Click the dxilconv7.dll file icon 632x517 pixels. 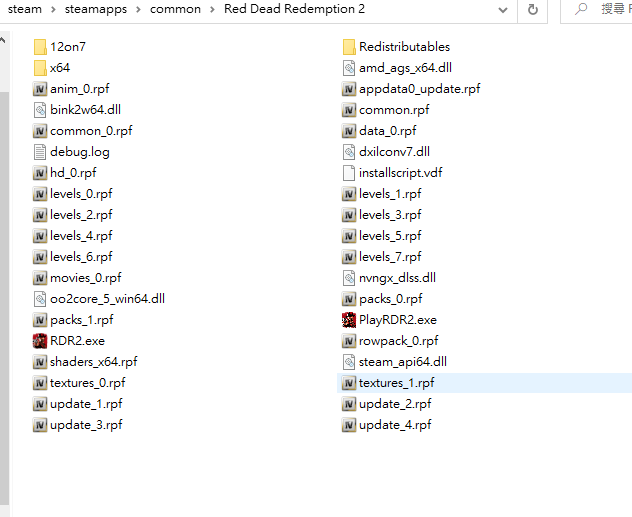[349, 152]
